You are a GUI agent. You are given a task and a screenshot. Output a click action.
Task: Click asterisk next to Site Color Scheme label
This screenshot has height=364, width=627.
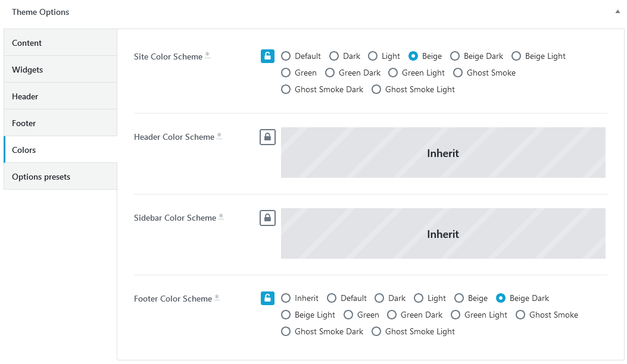[208, 55]
